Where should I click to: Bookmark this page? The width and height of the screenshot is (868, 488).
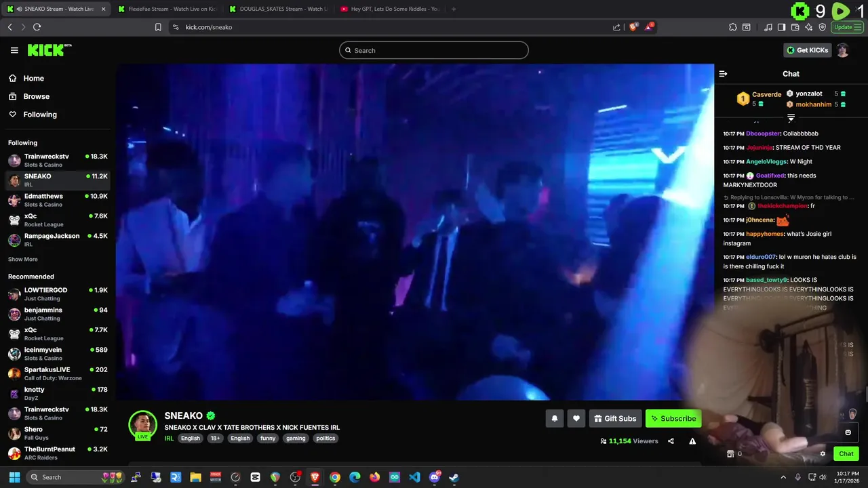coord(158,27)
